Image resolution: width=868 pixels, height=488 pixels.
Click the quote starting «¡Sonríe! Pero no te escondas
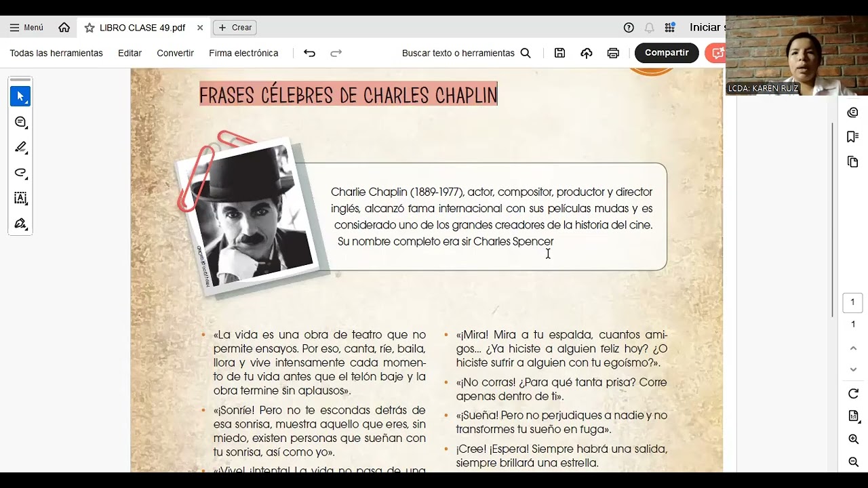pyautogui.click(x=319, y=431)
